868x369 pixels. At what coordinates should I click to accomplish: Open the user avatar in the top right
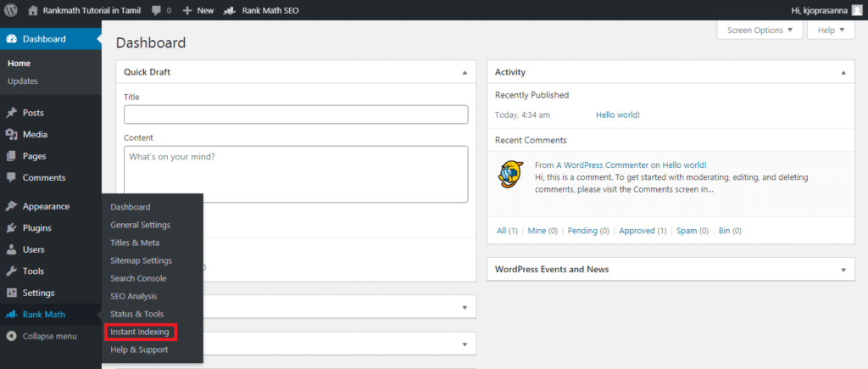[x=856, y=10]
